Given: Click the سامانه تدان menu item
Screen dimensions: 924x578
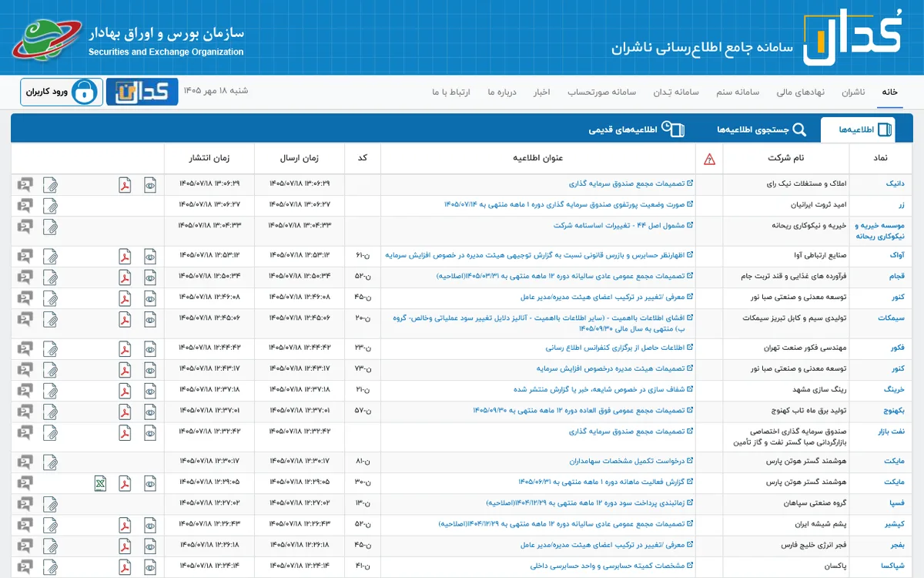Looking at the screenshot, I should (675, 92).
